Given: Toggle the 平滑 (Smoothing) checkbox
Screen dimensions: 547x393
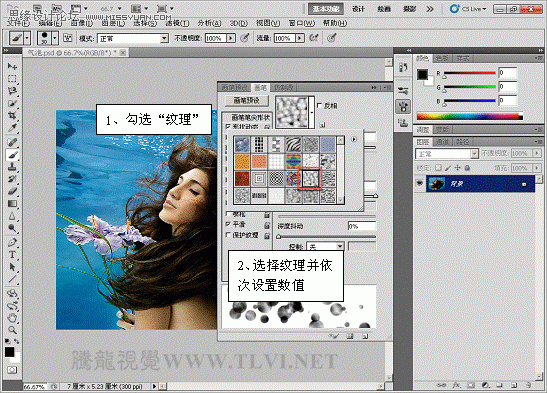Looking at the screenshot, I should [228, 224].
